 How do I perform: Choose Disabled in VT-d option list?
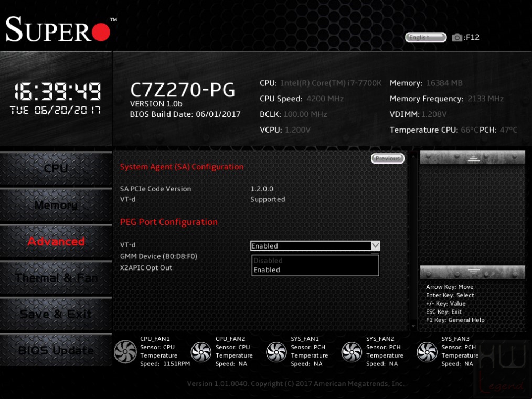coord(315,261)
